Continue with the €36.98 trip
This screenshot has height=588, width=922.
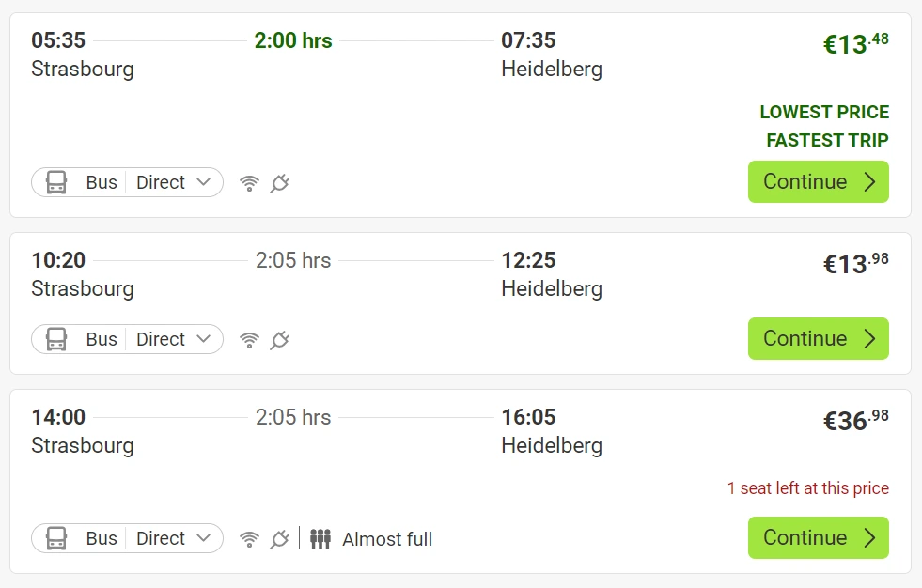click(818, 538)
